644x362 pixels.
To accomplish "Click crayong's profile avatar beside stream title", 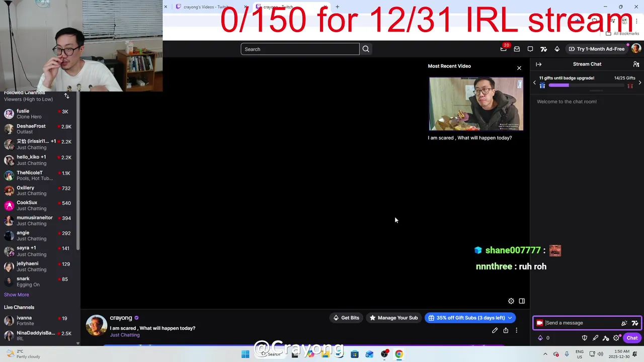I will 96,325.
